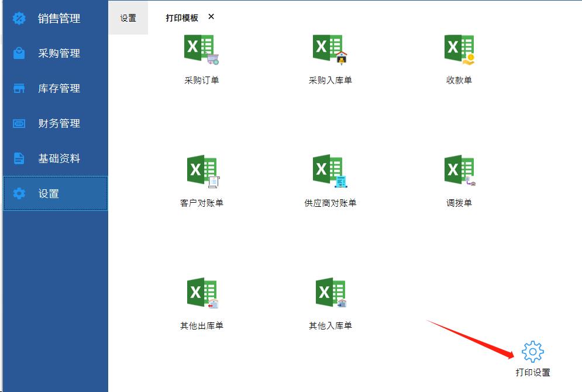582x392 pixels.
Task: Close the 打印模板 tab
Action: (x=211, y=17)
